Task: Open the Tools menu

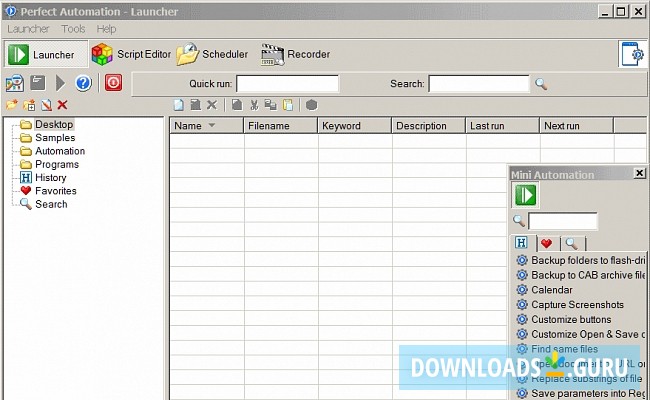Action: [x=73, y=29]
